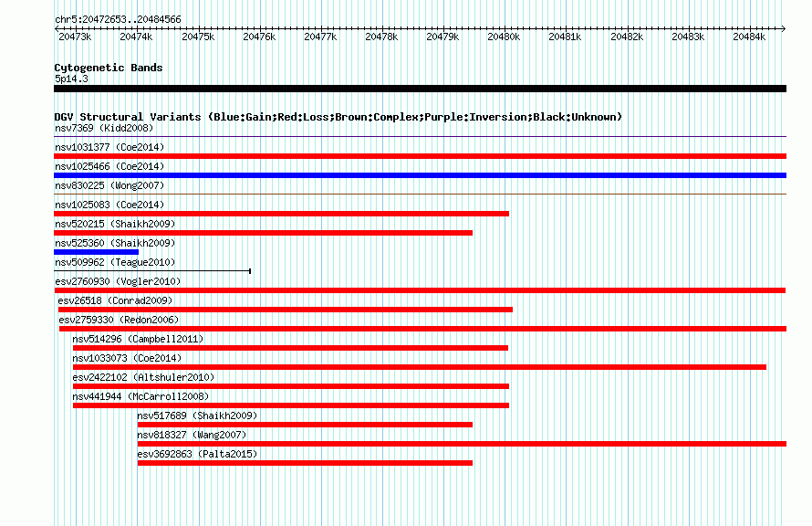Click the nsv520215 (Shaikh2009) label
The image size is (812, 526).
point(115,224)
